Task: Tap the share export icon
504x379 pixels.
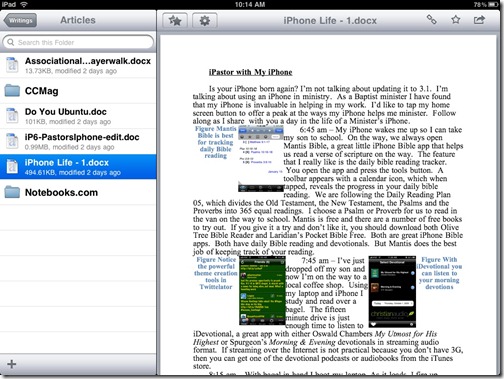Action: coord(479,20)
